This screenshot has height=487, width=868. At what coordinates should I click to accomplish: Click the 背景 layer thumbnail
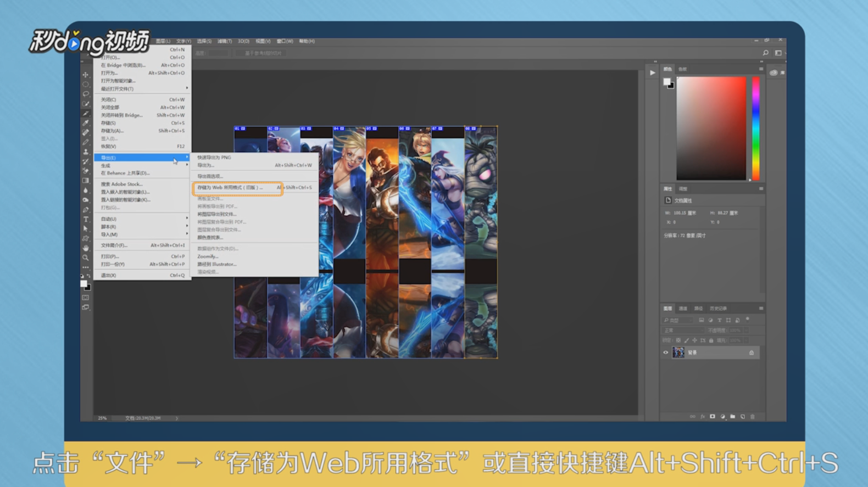point(678,352)
